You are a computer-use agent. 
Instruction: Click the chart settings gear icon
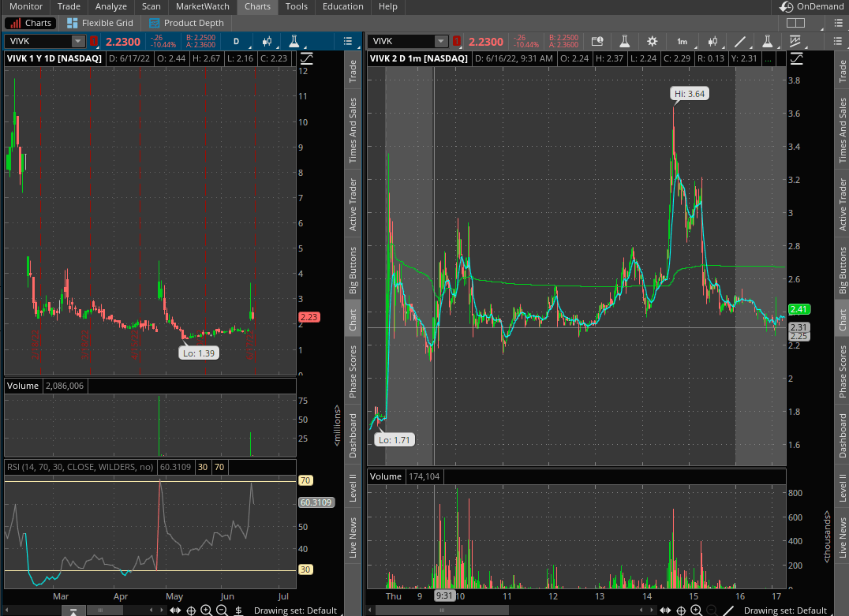[x=652, y=42]
